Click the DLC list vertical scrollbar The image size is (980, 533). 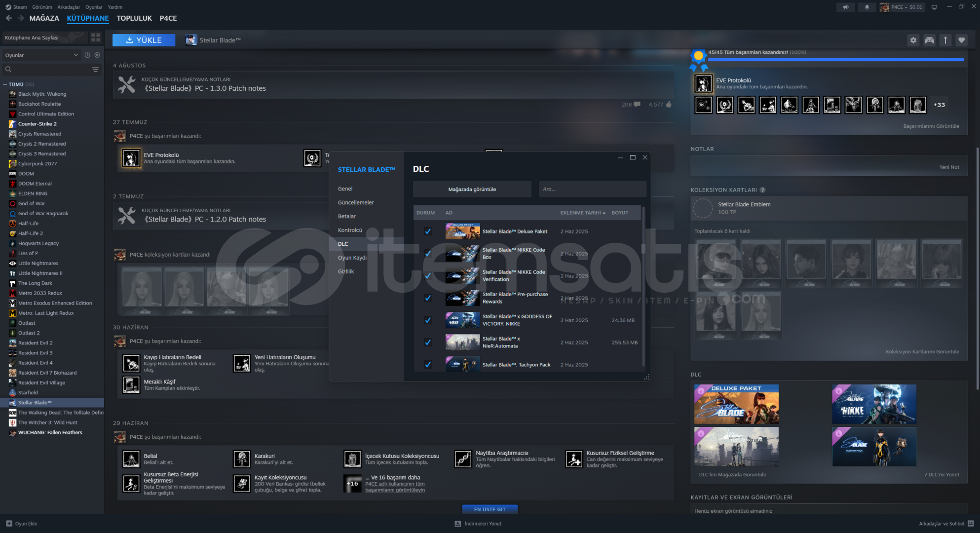pos(643,286)
